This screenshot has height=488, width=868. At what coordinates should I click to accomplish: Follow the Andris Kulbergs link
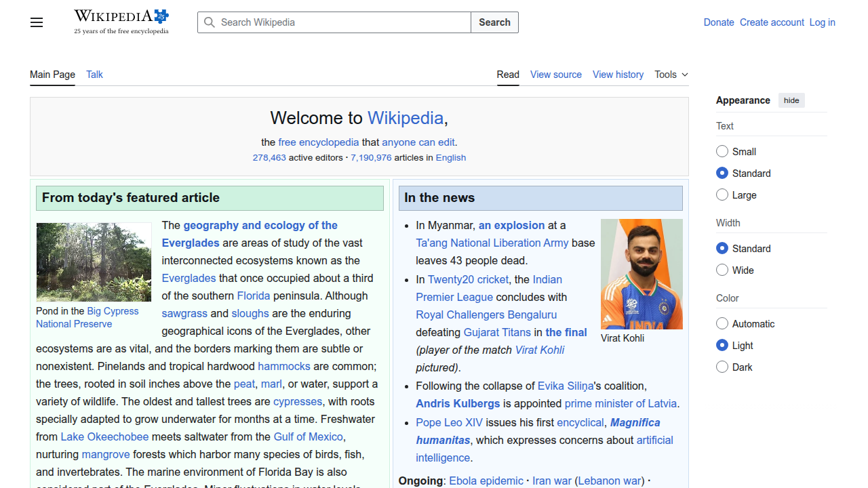click(458, 403)
